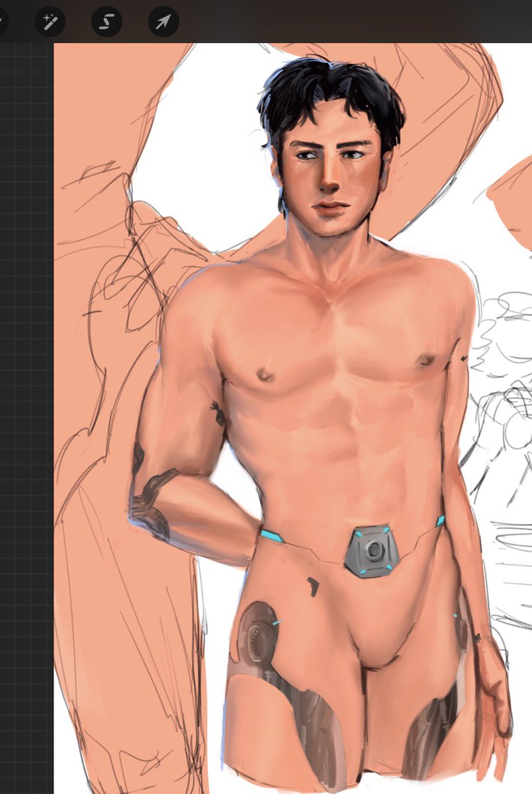The height and width of the screenshot is (794, 532).
Task: Select the Transform arrow tool
Action: (163, 21)
